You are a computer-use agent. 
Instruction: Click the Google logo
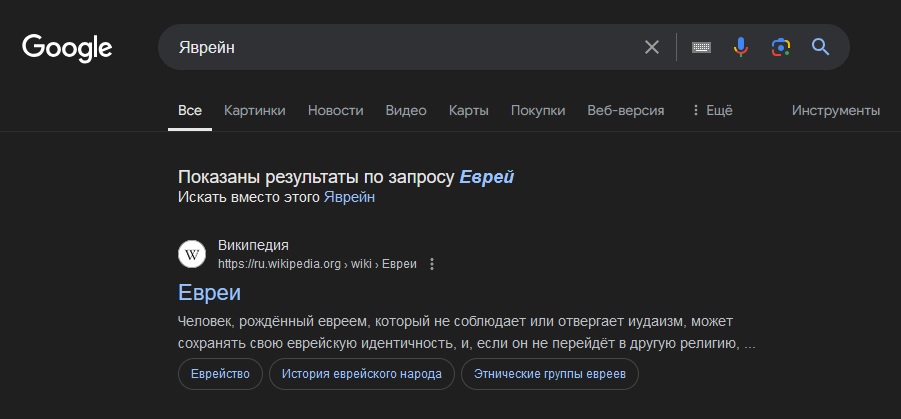67,48
